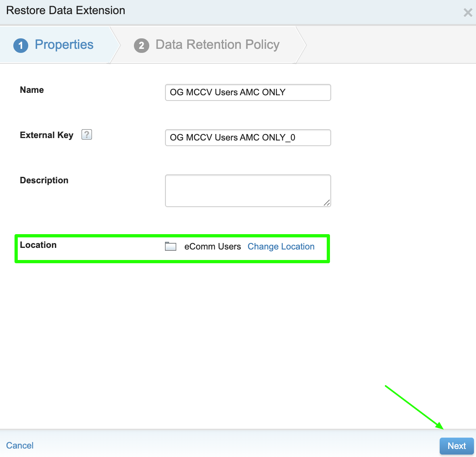
Task: Open External Key help question icon
Action: (x=86, y=134)
